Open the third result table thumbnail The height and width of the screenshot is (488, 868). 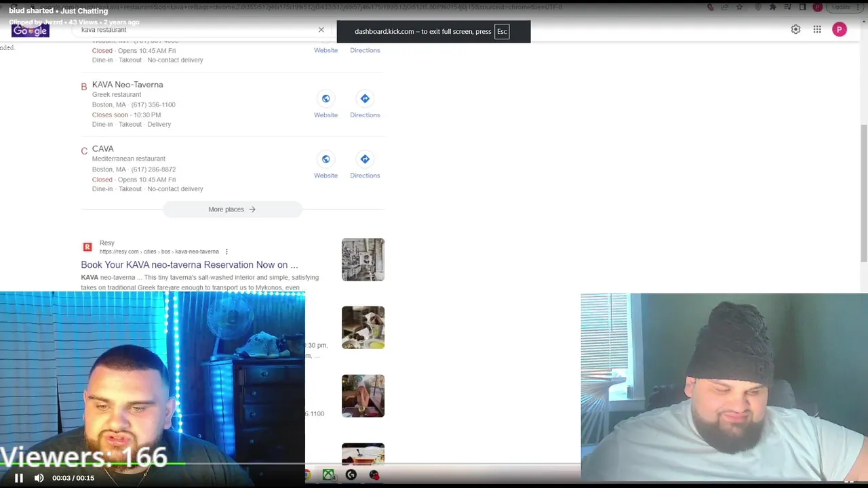(363, 396)
